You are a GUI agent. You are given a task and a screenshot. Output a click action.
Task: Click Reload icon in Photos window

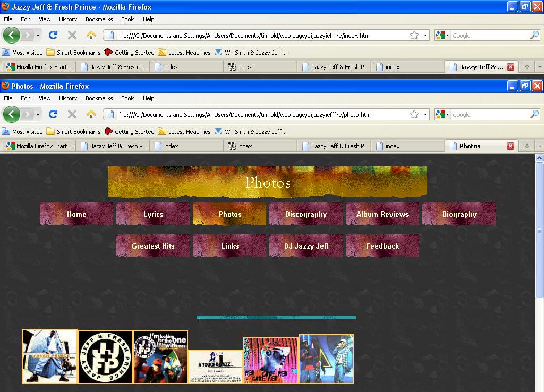pyautogui.click(x=53, y=114)
